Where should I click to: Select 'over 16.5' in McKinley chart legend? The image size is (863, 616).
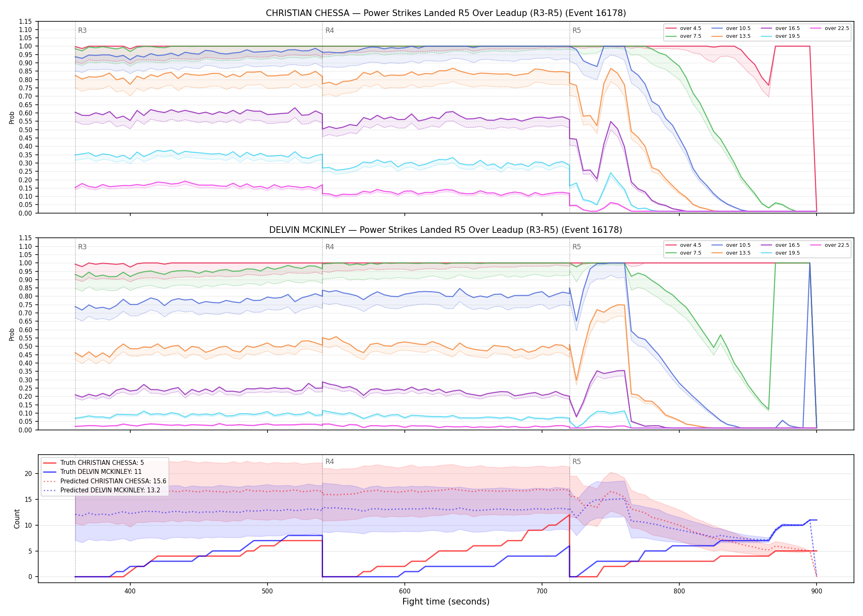[x=780, y=245]
